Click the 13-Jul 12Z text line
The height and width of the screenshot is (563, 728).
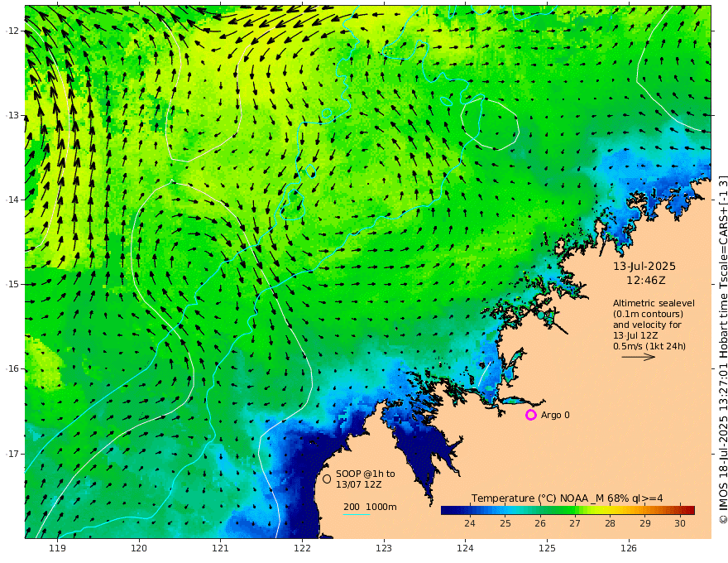[x=635, y=335]
